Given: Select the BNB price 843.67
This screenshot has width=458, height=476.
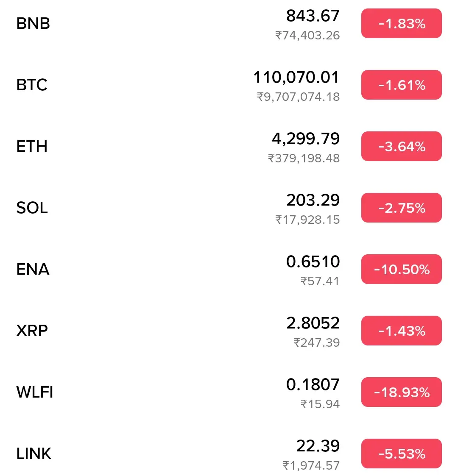Looking at the screenshot, I should point(313,16).
